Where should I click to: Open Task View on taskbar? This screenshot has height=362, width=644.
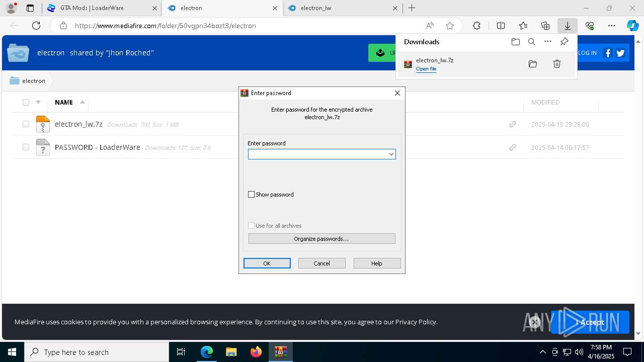tap(181, 352)
